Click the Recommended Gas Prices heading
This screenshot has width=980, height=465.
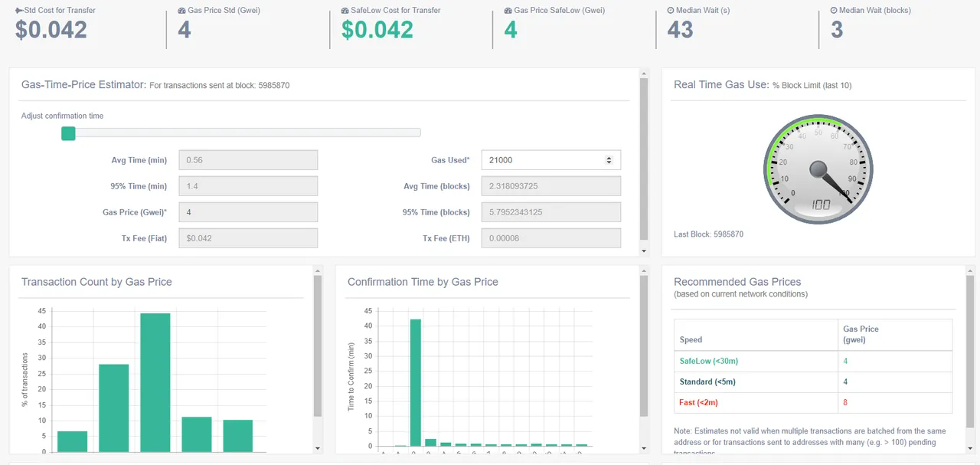pyautogui.click(x=737, y=282)
